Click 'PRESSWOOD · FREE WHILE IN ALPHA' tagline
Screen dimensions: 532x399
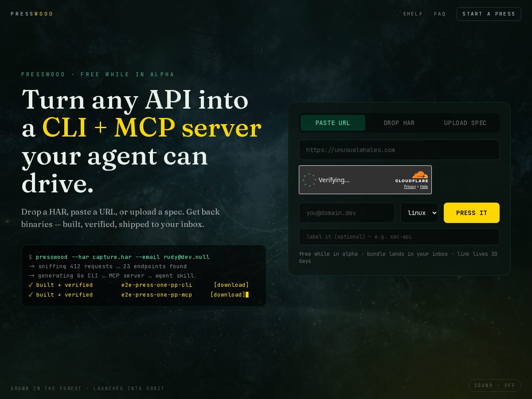[98, 74]
